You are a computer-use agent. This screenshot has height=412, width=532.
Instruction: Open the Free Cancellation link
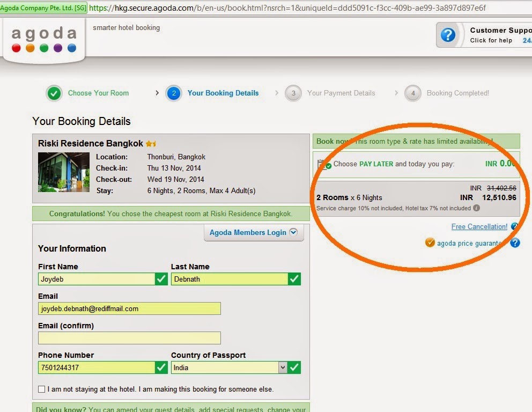(x=479, y=226)
